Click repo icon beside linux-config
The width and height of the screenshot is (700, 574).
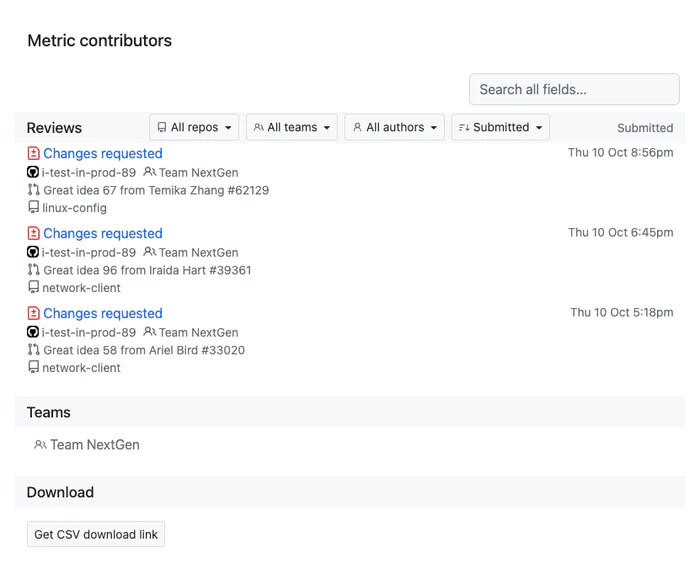coord(33,208)
